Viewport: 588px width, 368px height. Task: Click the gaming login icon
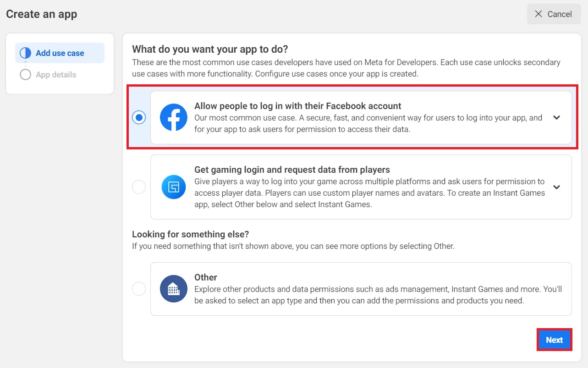(x=174, y=187)
